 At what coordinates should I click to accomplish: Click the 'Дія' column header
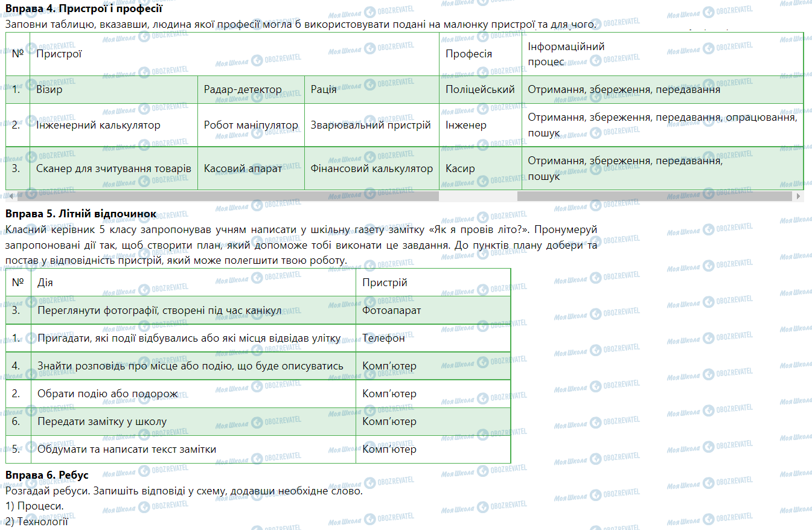(193, 283)
